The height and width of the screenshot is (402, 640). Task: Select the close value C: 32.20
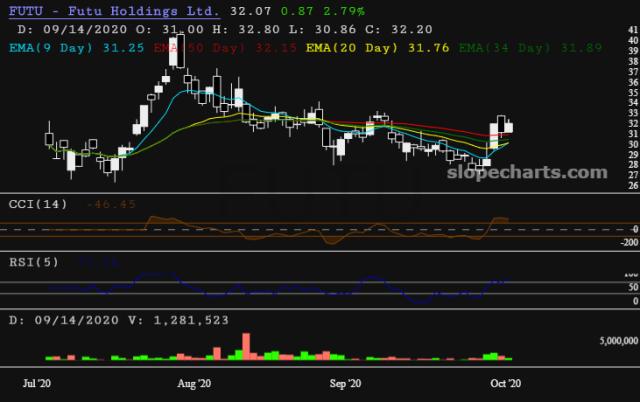click(399, 29)
